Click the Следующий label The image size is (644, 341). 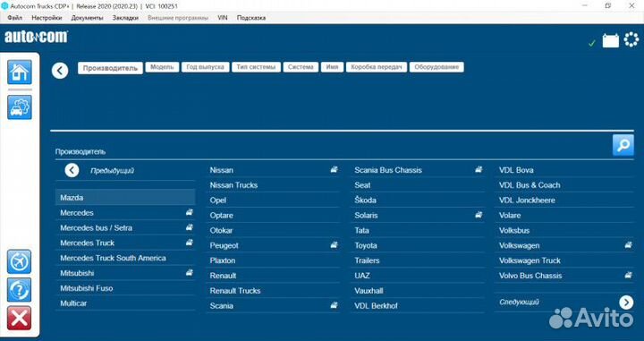coord(519,302)
